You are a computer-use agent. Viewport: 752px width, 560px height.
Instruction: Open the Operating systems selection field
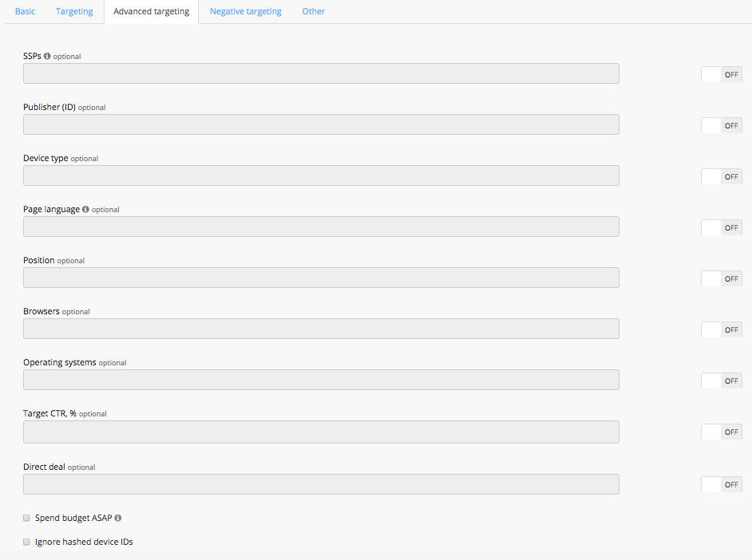321,380
